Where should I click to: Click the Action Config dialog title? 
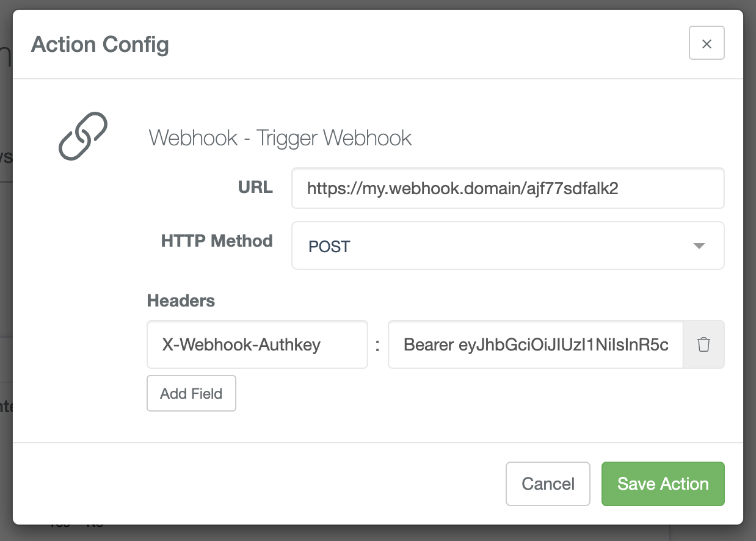pyautogui.click(x=100, y=44)
